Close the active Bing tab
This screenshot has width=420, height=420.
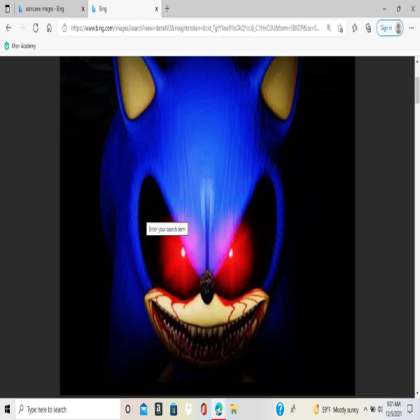(x=156, y=9)
